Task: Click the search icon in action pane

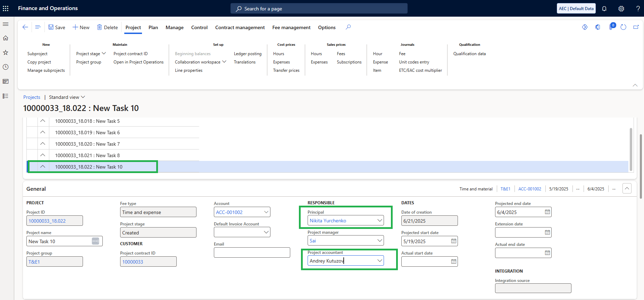Action: pos(348,27)
